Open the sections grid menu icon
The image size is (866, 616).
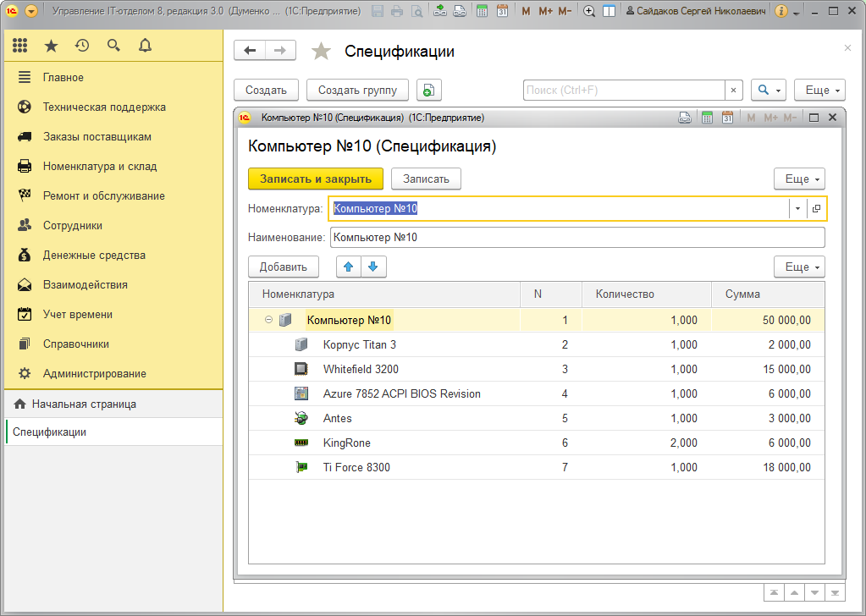tap(19, 46)
